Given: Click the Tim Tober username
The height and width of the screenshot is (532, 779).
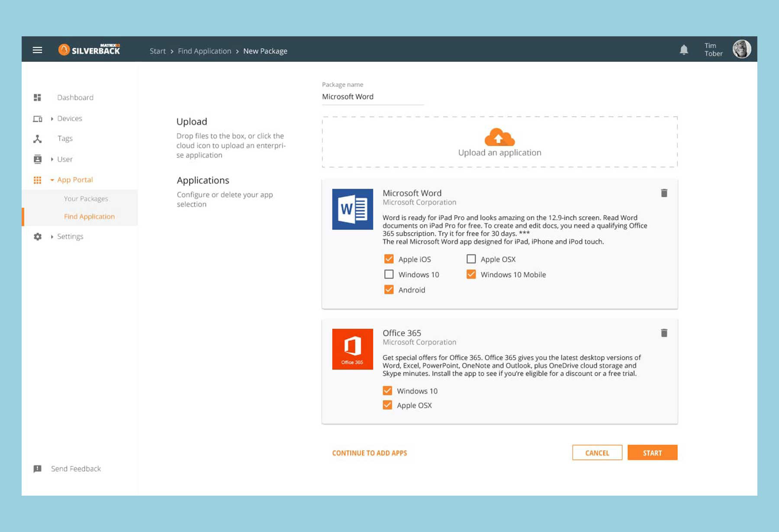Looking at the screenshot, I should (713, 49).
